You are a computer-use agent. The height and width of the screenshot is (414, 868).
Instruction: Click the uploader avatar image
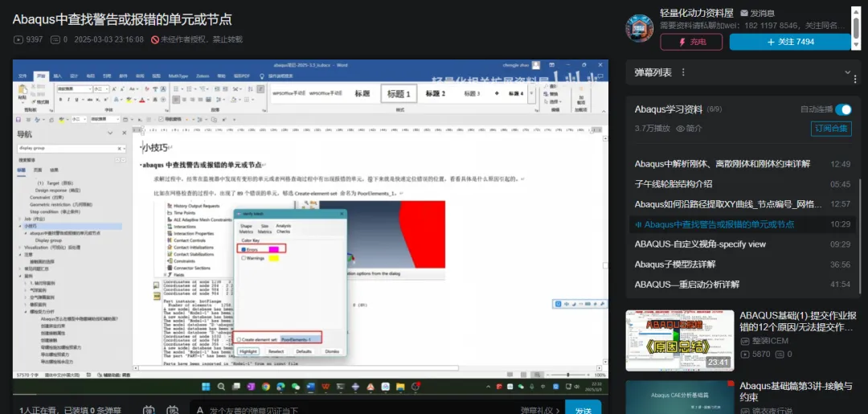click(640, 28)
